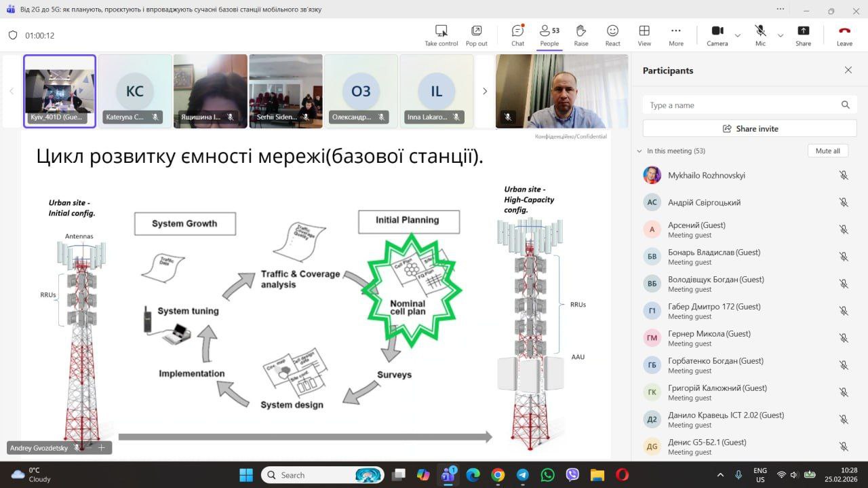Leave the meeting
This screenshot has width=868, height=488.
pyautogui.click(x=844, y=35)
